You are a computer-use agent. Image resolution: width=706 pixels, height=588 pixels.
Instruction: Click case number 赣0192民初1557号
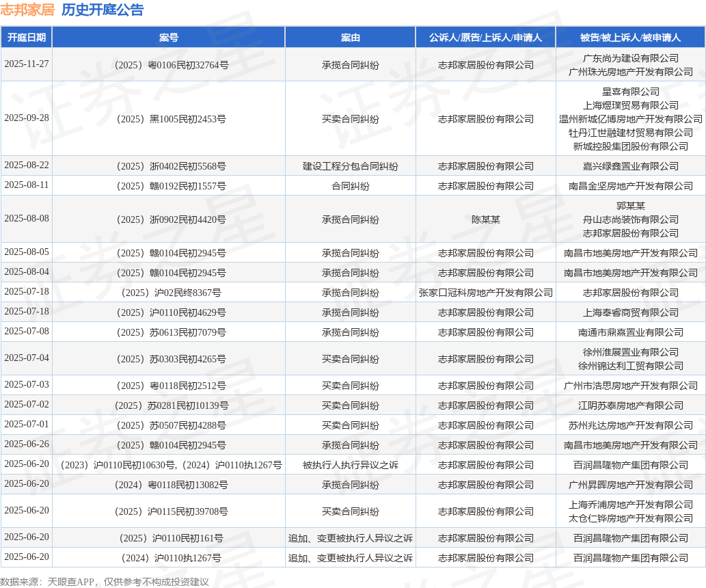coord(171,186)
